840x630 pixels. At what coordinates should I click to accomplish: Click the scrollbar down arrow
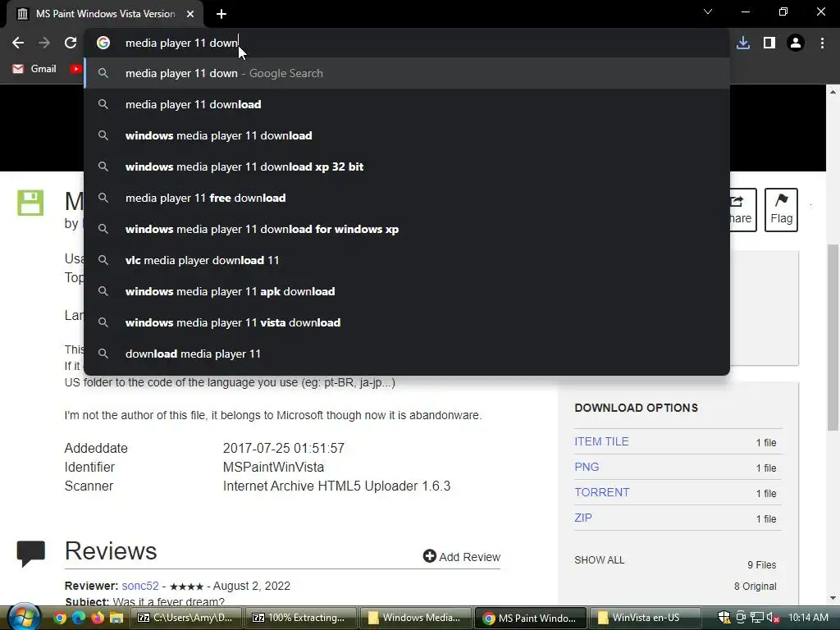(x=833, y=598)
